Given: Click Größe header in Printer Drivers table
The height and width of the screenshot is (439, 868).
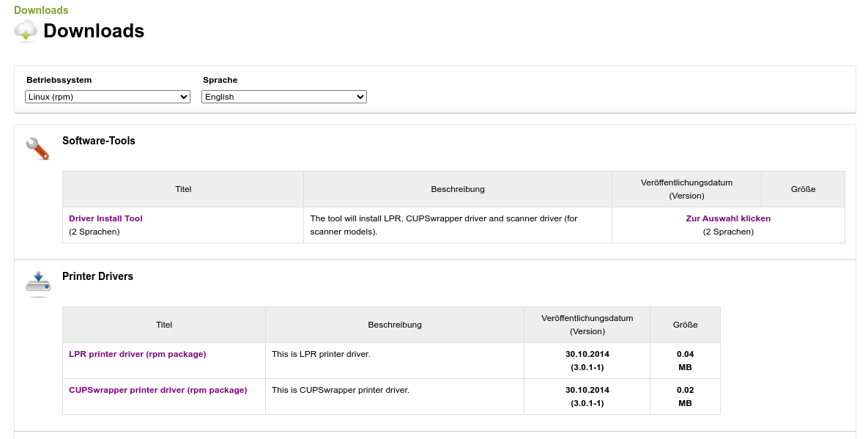Looking at the screenshot, I should pos(685,325).
